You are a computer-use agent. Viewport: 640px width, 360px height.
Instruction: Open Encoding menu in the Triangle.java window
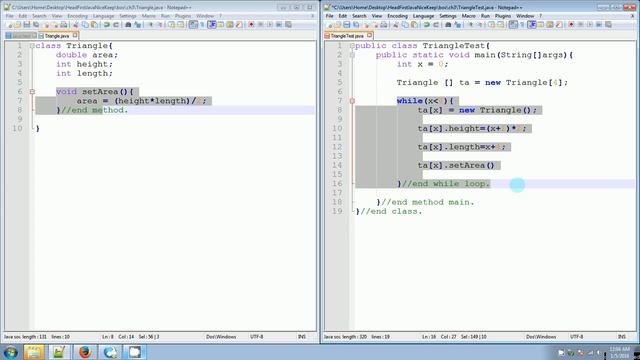tap(78, 16)
